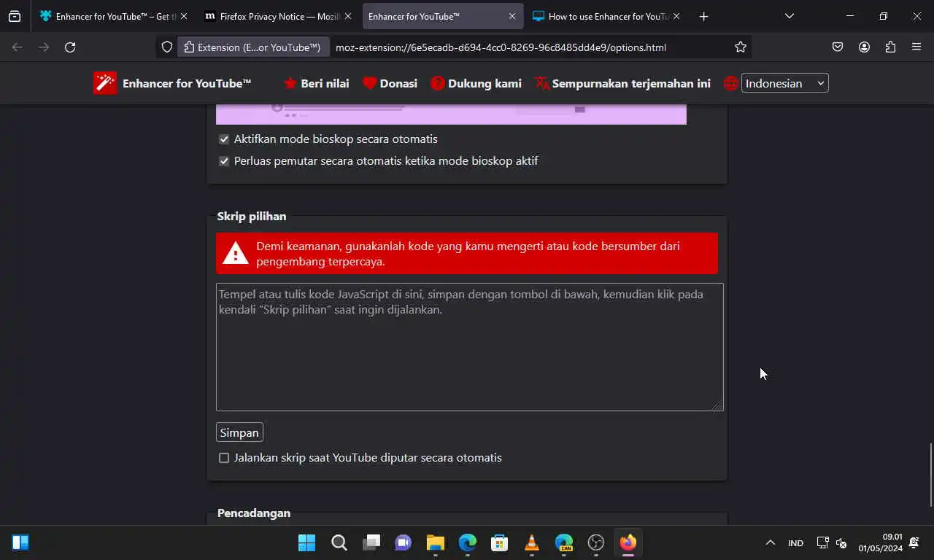Viewport: 934px width, 560px height.
Task: Click the JavaScript code textarea
Action: [x=470, y=347]
